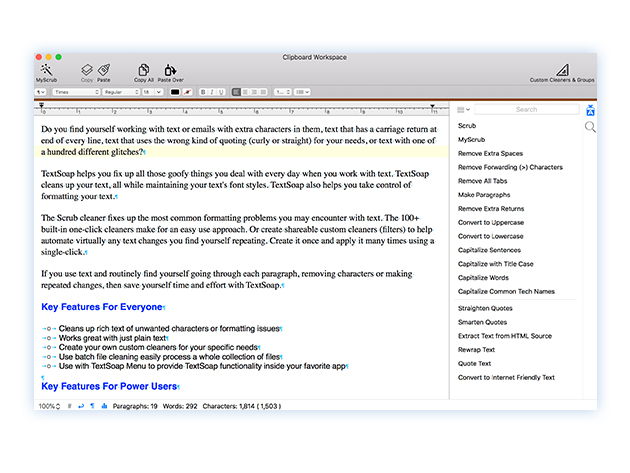Click the Characters: 1,814 status text

(242, 406)
